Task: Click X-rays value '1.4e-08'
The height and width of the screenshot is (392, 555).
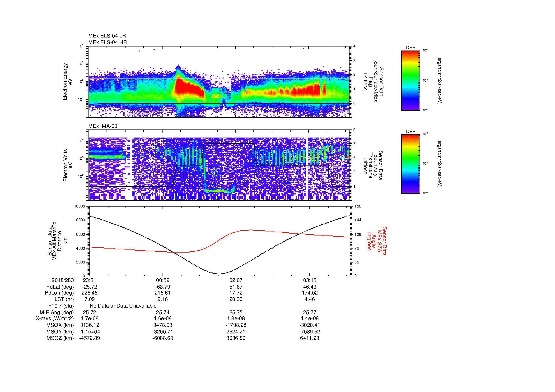Action: pyautogui.click(x=310, y=318)
